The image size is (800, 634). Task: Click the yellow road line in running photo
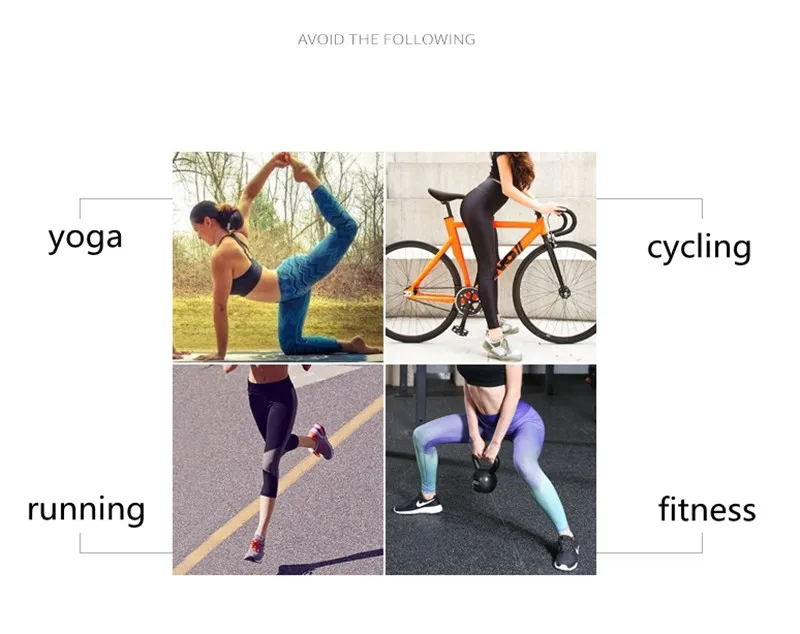click(278, 485)
